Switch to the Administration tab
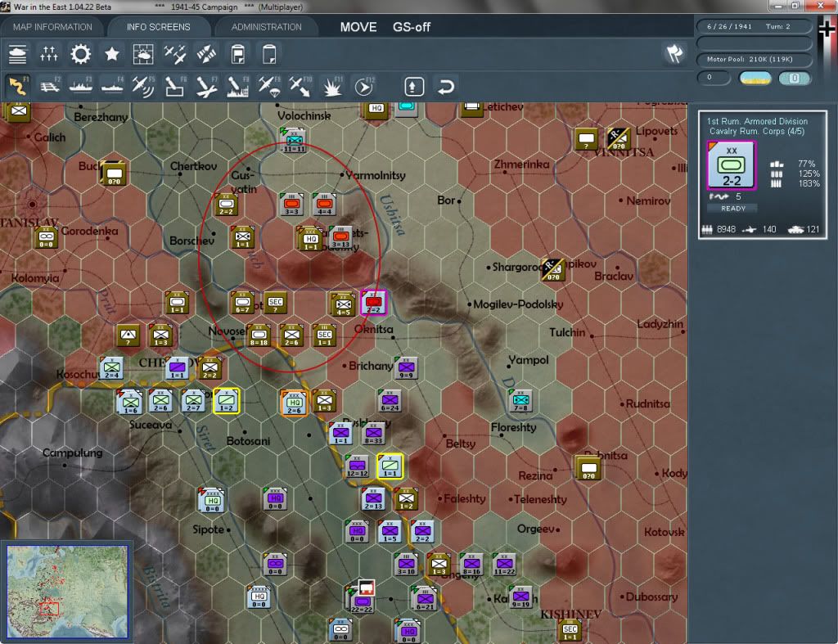Image resolution: width=838 pixels, height=644 pixels. point(266,27)
